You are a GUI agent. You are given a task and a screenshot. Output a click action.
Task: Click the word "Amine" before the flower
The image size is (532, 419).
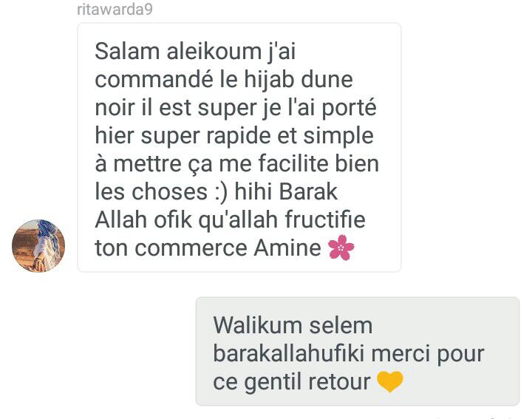pyautogui.click(x=287, y=248)
